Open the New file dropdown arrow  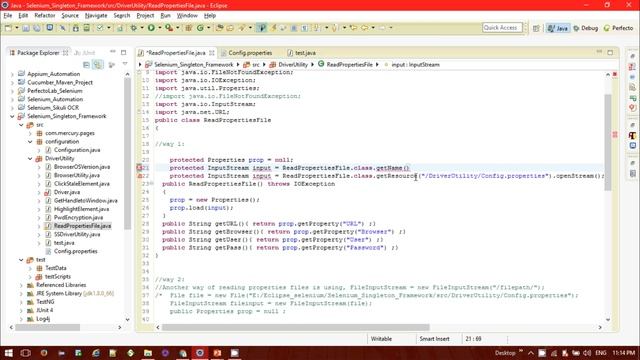point(17,28)
